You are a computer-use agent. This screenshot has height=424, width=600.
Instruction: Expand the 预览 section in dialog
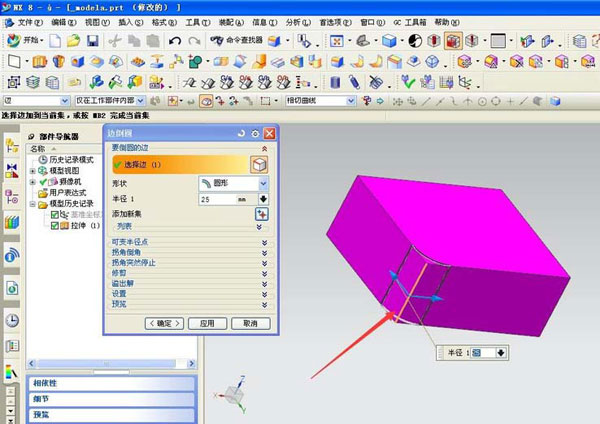click(263, 303)
